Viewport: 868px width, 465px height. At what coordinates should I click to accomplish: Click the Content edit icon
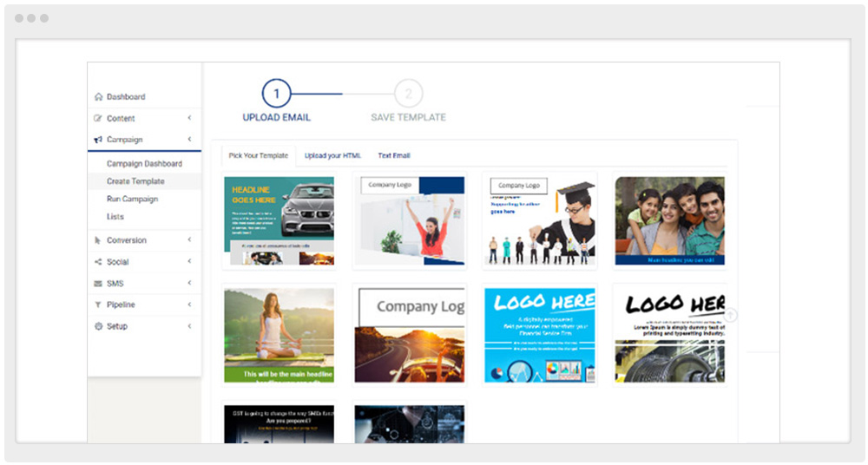(x=98, y=118)
